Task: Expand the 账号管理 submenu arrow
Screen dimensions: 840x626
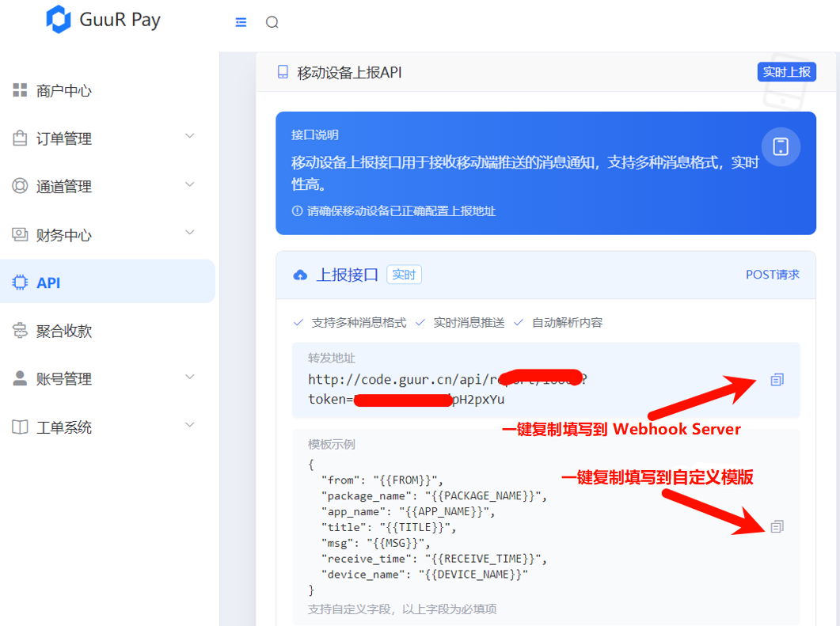Action: pos(190,377)
